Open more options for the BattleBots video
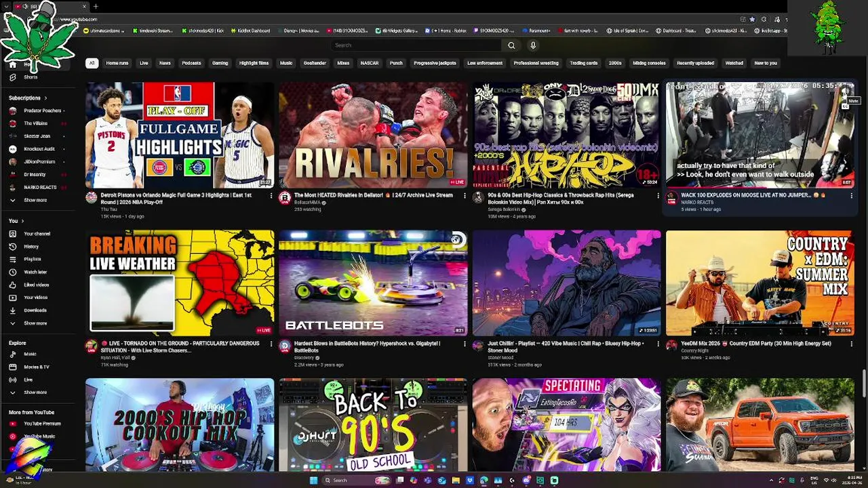This screenshot has height=488, width=868. click(465, 344)
